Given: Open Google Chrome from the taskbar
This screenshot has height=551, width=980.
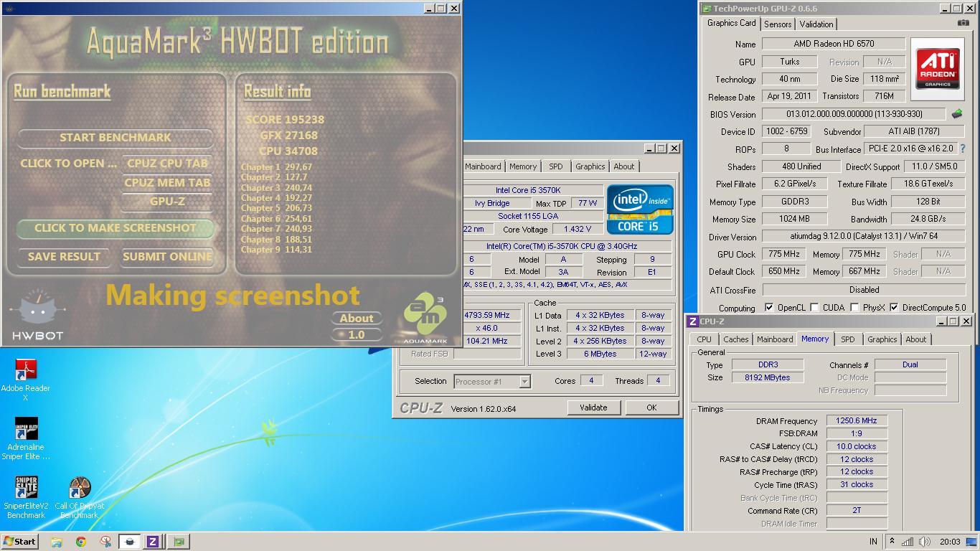Looking at the screenshot, I should (x=81, y=542).
